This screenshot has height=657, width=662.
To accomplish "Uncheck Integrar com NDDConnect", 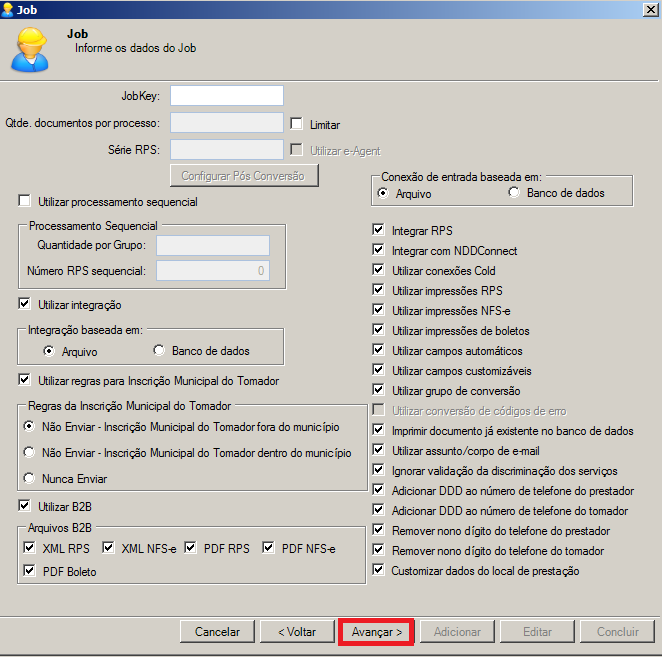I will 378,250.
